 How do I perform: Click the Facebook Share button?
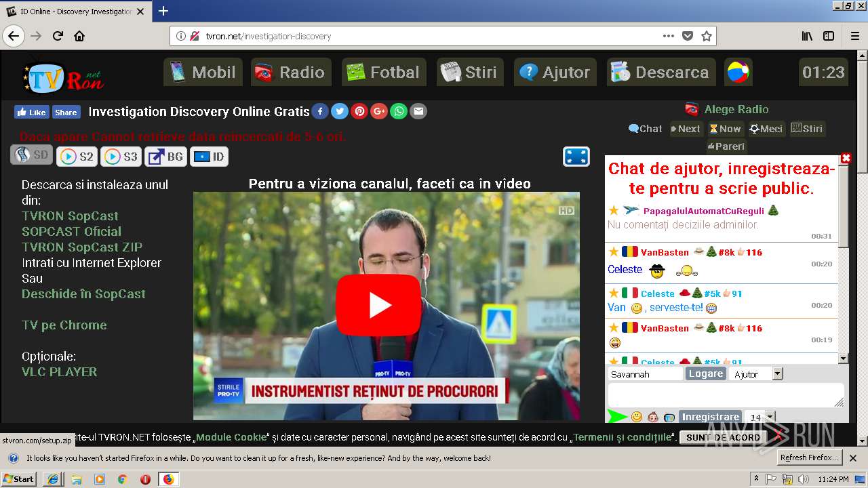[x=66, y=112]
